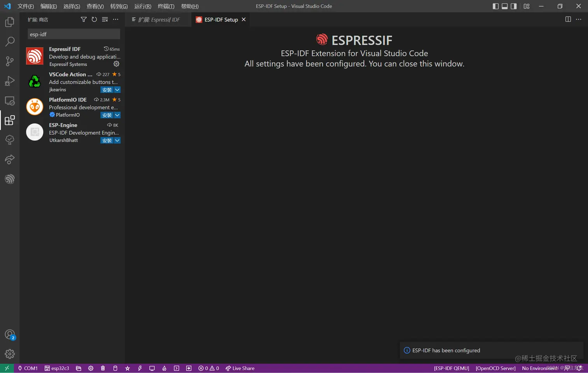Screen dimensions: 588x373
Task: Open ESP-IDF Explorer in activity bar
Action: click(x=10, y=179)
